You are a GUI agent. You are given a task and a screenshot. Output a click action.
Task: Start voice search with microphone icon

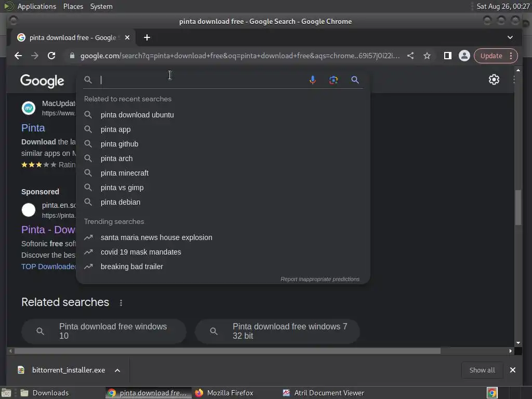(x=312, y=79)
